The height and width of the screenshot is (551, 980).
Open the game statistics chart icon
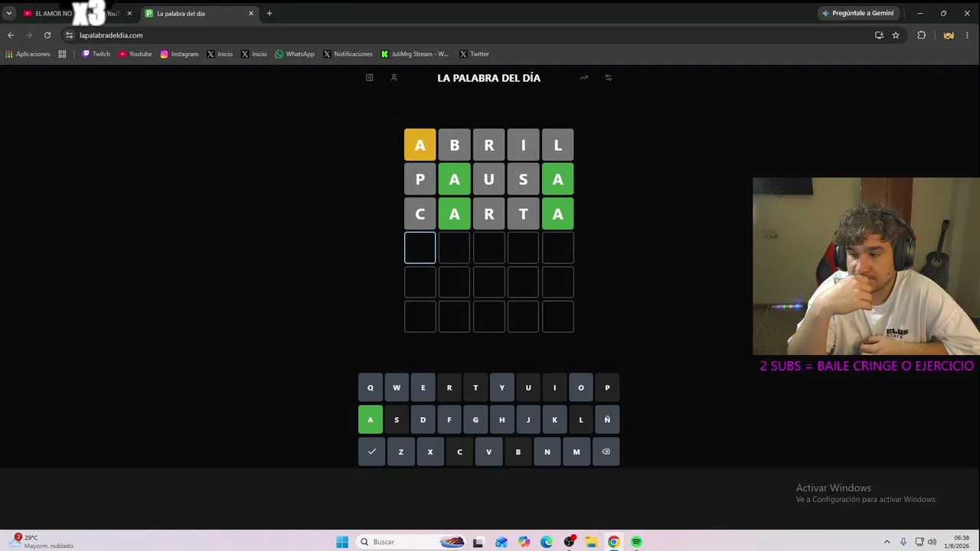[x=583, y=77]
